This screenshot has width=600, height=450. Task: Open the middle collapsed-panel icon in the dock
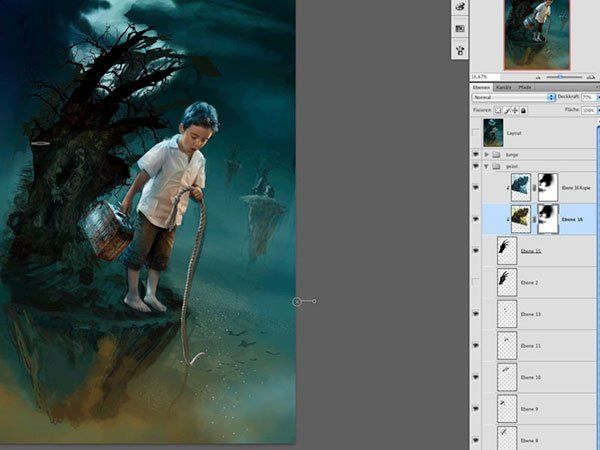[460, 29]
